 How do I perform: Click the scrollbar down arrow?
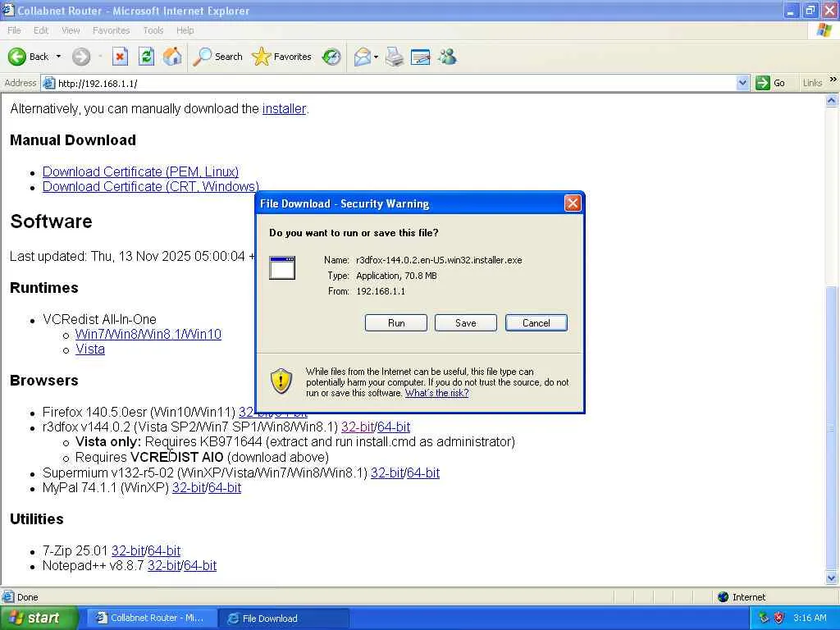[832, 578]
